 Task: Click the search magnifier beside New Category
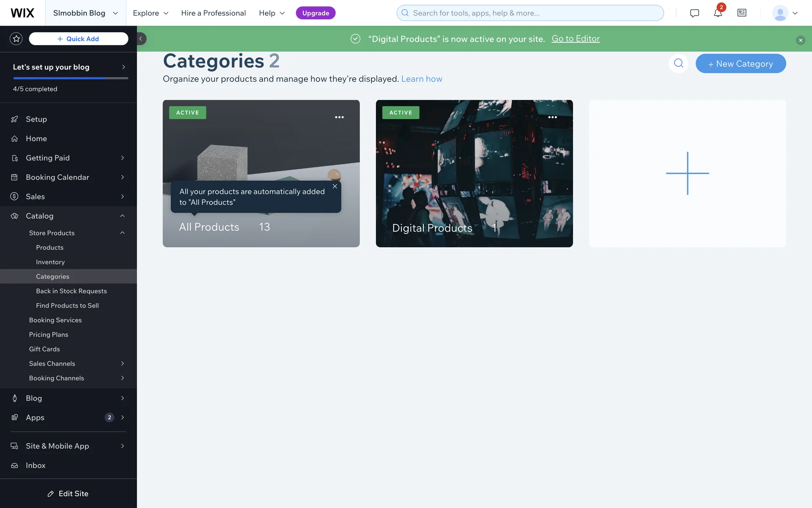point(678,63)
